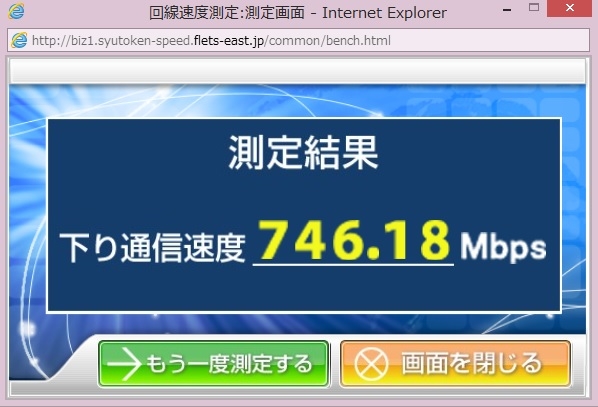Click the white header strip above the banner
Image resolution: width=598 pixels, height=407 pixels.
pyautogui.click(x=297, y=71)
